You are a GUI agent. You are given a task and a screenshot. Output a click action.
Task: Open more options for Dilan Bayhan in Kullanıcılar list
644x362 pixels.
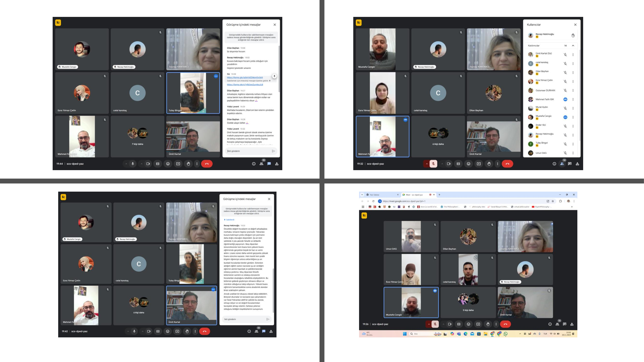click(573, 72)
